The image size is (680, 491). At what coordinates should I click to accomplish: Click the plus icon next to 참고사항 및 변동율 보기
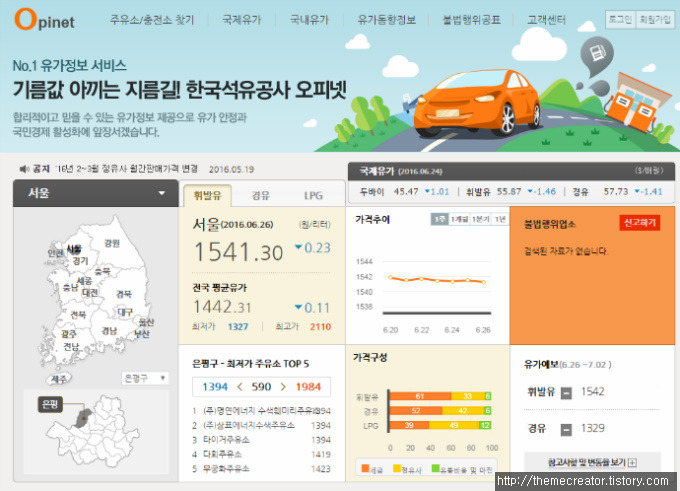tap(632, 463)
